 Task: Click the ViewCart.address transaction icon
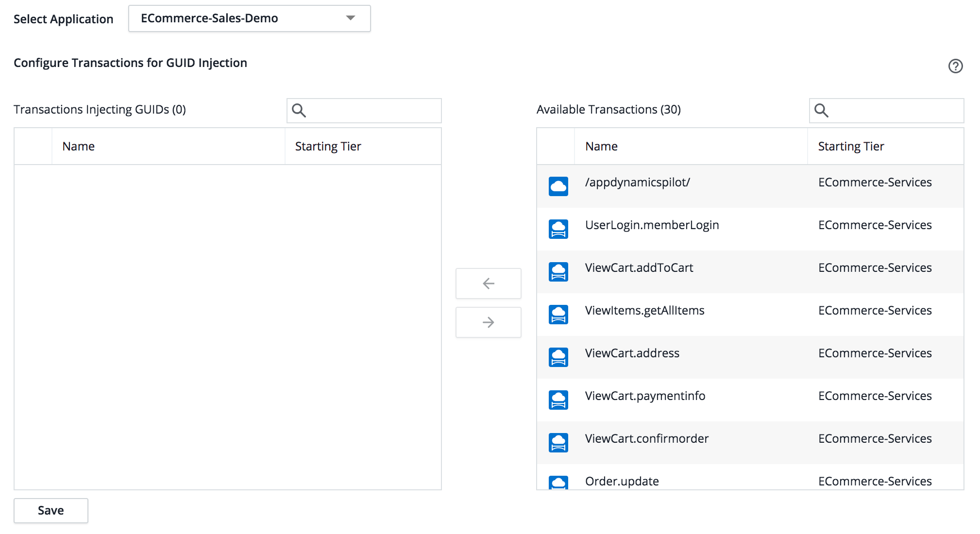(558, 357)
